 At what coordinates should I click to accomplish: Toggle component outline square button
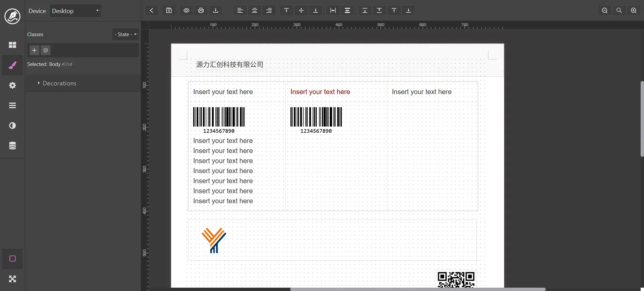point(12,259)
